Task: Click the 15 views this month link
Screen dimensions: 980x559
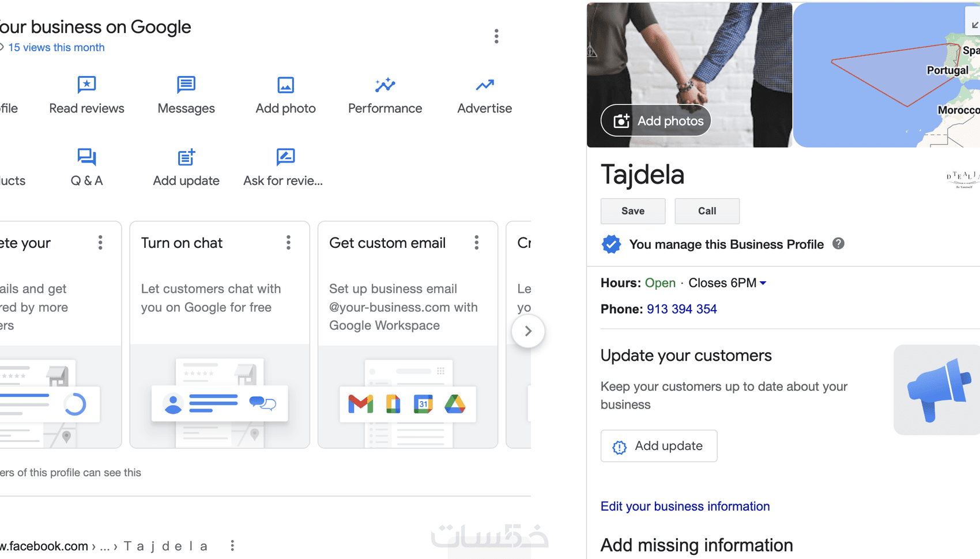Action: point(56,47)
